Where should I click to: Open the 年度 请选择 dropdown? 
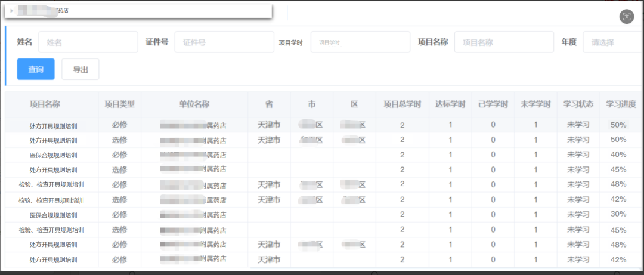pyautogui.click(x=612, y=42)
